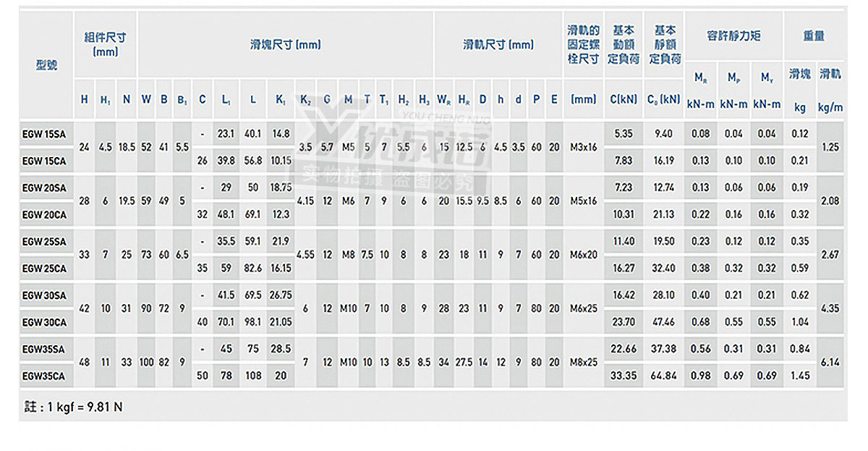Select bolt size M6x20 cell

tap(583, 255)
